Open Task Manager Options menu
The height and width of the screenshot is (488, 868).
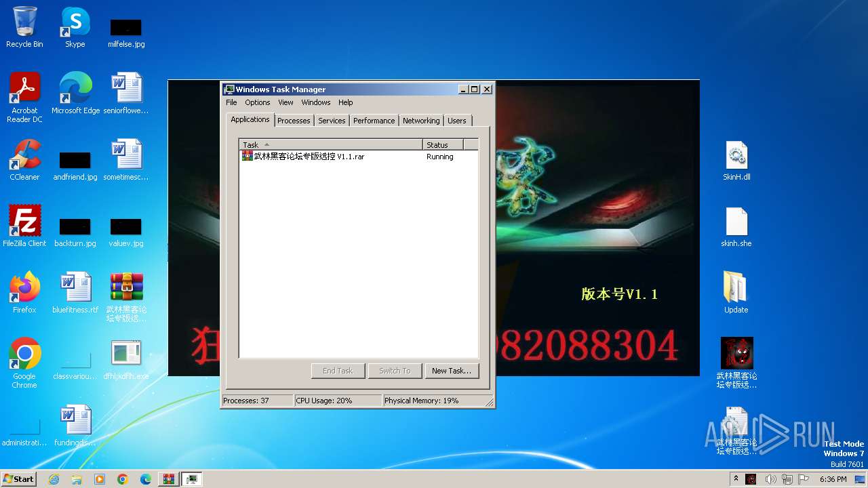(258, 102)
